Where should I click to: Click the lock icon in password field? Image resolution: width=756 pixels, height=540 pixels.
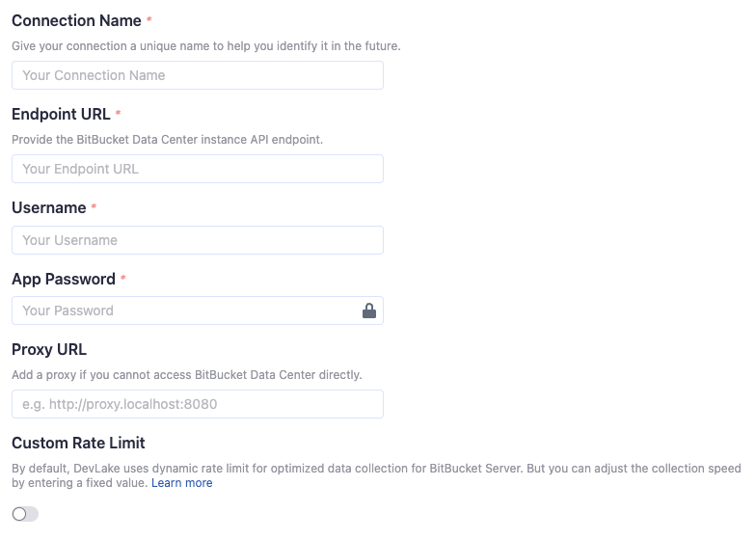click(368, 310)
